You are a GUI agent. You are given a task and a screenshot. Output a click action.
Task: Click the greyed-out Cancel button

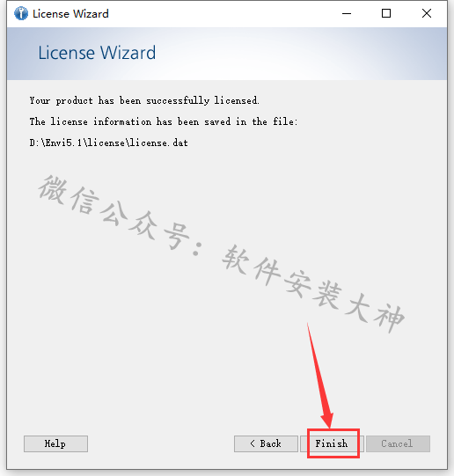click(x=398, y=443)
